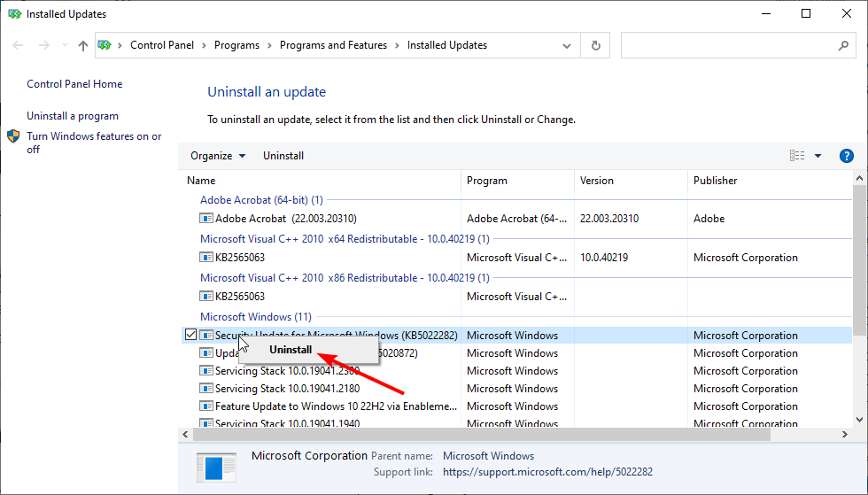This screenshot has width=868, height=495.
Task: Click icon of Servicing Stack 10.0.19041.2180 row
Action: coord(205,388)
